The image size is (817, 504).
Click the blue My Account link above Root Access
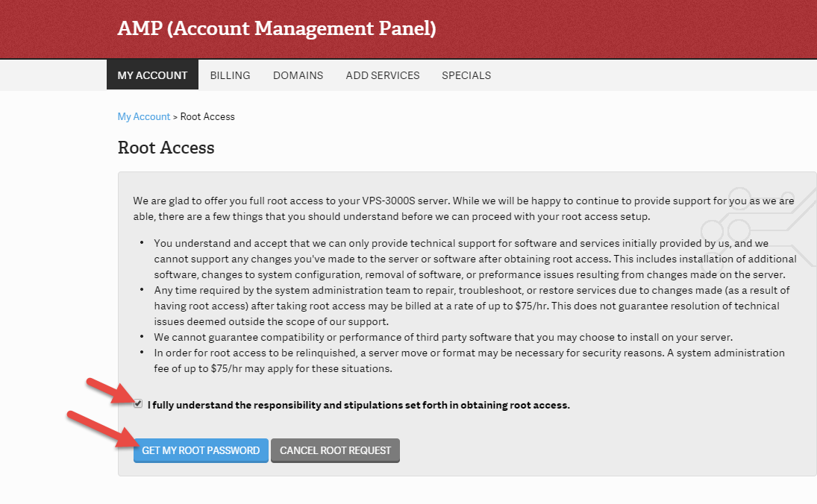click(144, 116)
